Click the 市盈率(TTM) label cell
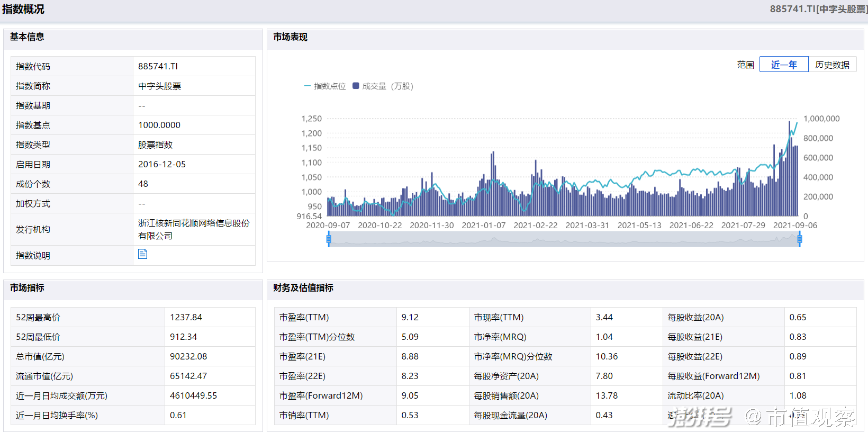This screenshot has width=868, height=432. pyautogui.click(x=304, y=317)
